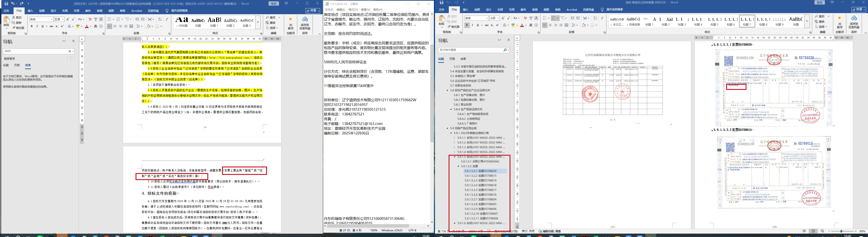Open the 五号 font size dropdown
The width and height of the screenshot is (868, 237).
click(x=63, y=19)
